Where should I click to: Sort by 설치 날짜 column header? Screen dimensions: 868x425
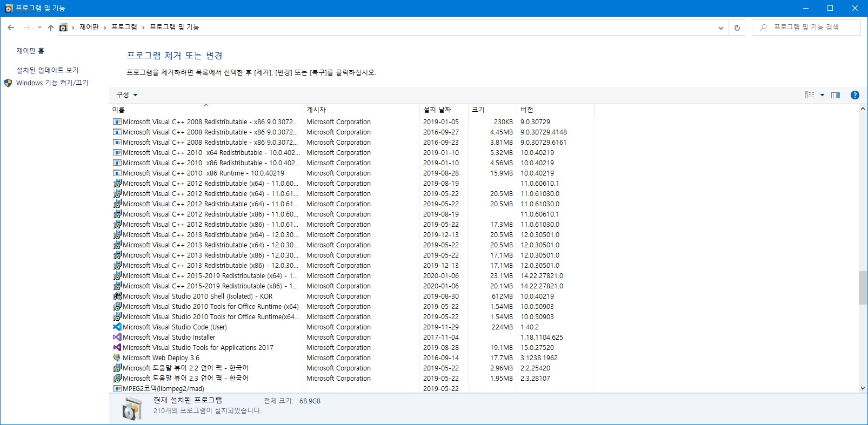point(444,110)
